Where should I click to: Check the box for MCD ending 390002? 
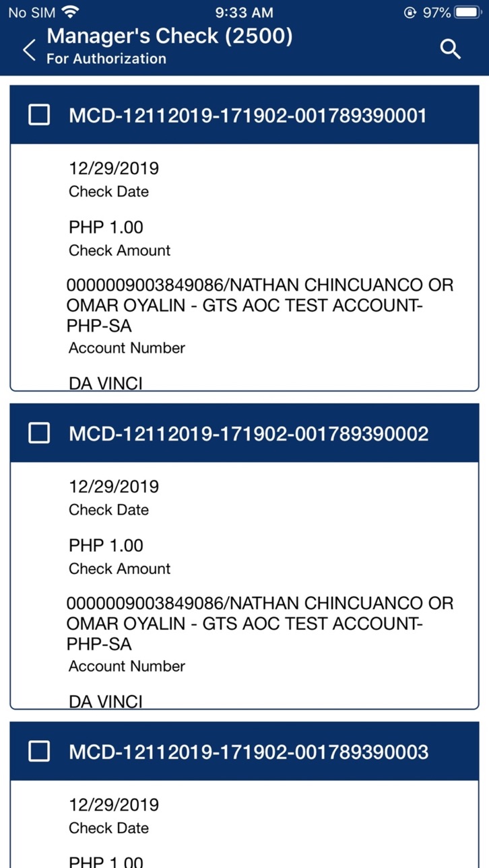pos(39,433)
